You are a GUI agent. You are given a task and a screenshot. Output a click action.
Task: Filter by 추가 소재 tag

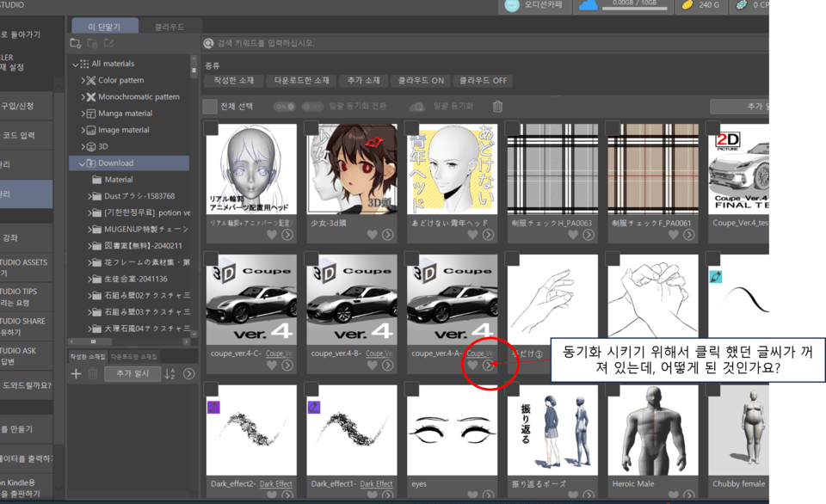pos(363,81)
